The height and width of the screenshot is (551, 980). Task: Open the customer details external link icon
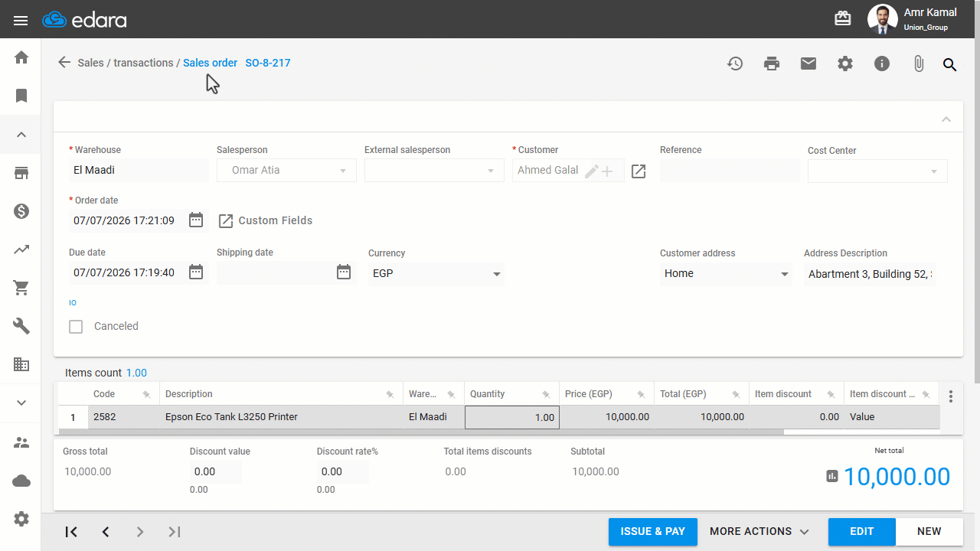coord(639,171)
